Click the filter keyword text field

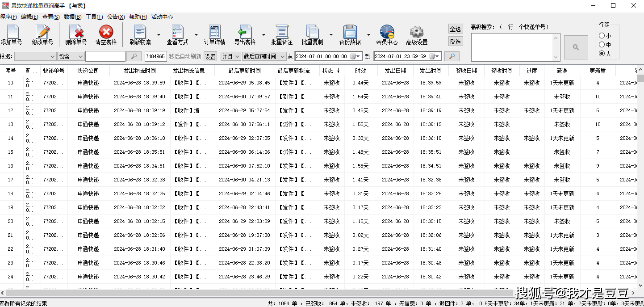[105, 56]
